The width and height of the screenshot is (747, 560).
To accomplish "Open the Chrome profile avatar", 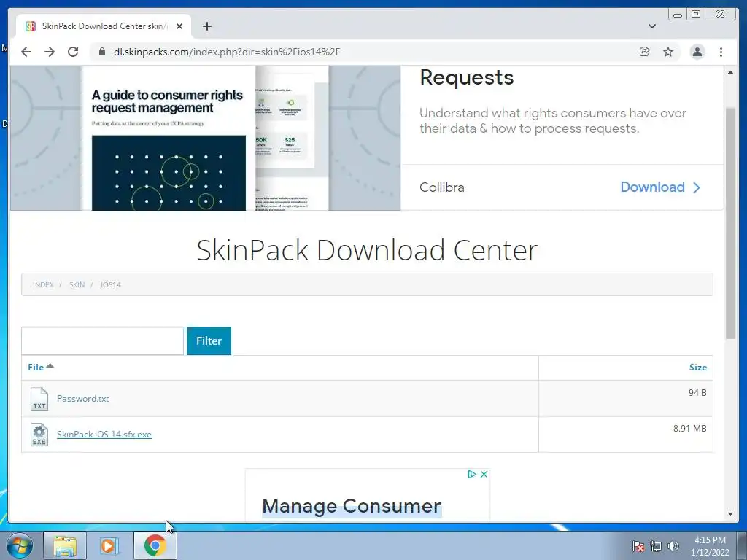I will click(x=697, y=52).
